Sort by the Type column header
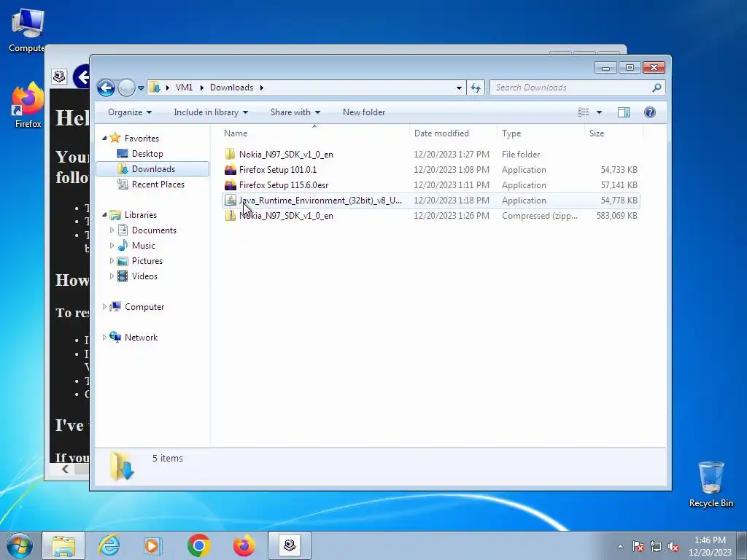Screen dimensions: 747x560 tap(541, 133)
